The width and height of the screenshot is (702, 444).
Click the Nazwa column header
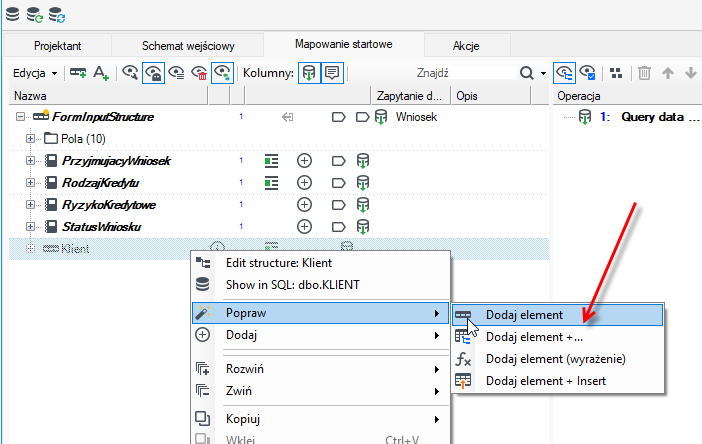[108, 96]
